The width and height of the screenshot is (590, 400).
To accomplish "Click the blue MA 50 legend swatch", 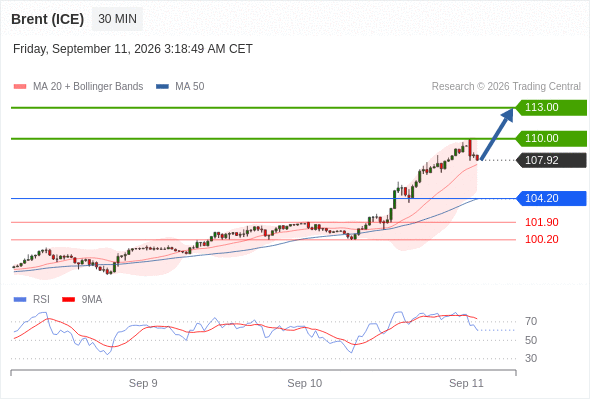I will tap(162, 87).
